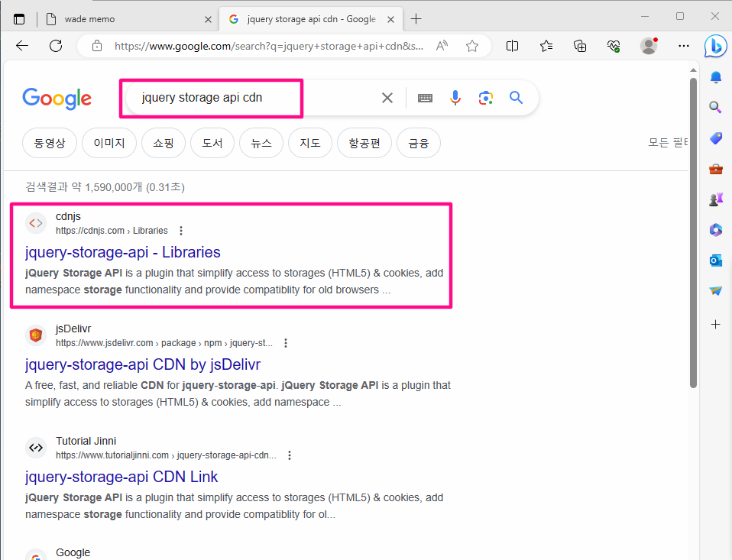Start voice search microphone icon
This screenshot has height=560, width=732.
coord(455,98)
